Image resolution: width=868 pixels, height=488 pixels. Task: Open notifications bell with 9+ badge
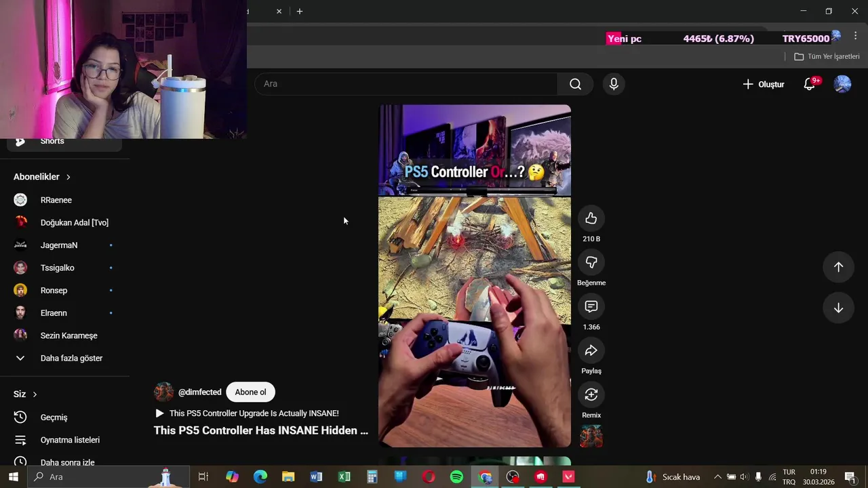click(809, 84)
